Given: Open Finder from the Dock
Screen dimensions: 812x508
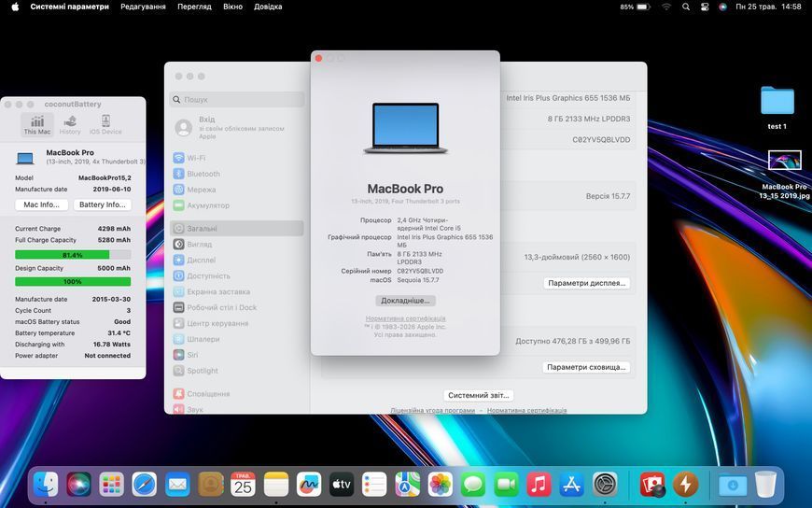Looking at the screenshot, I should click(x=46, y=486).
